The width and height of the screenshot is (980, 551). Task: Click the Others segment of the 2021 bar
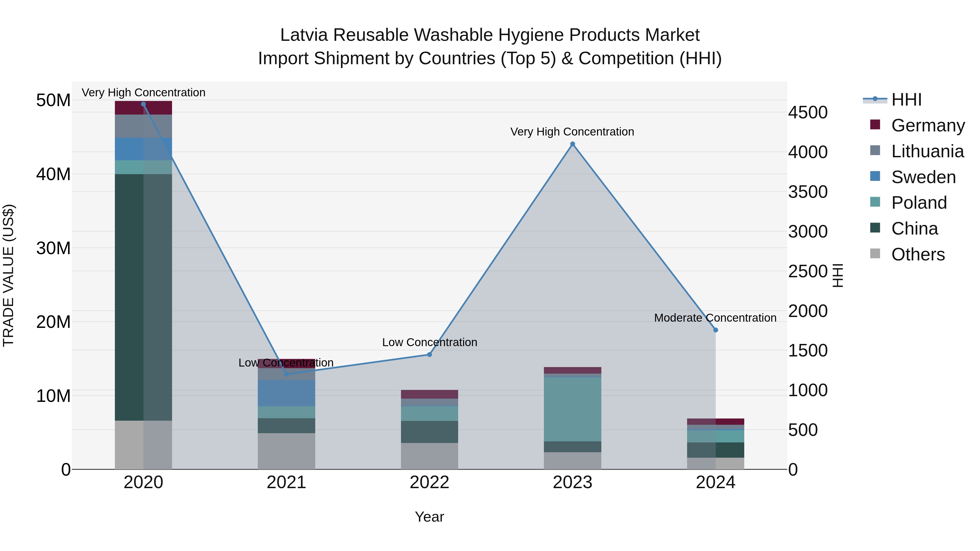(x=286, y=451)
